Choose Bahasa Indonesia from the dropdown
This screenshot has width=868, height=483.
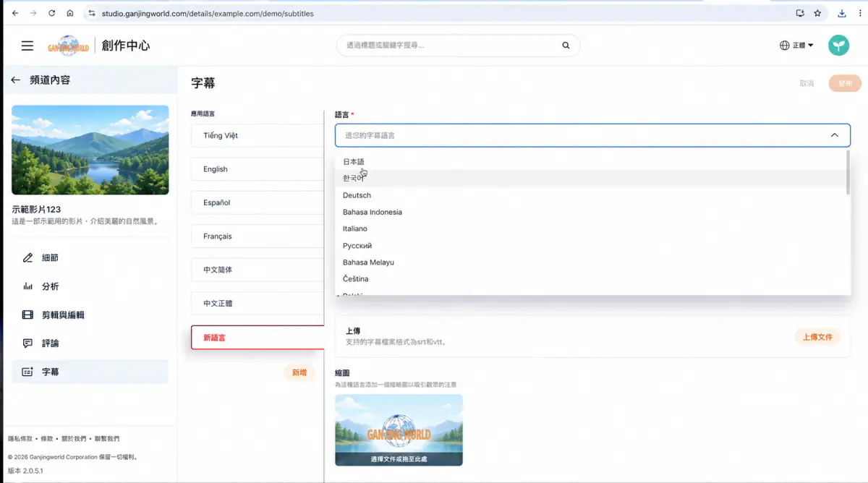[x=592, y=212]
